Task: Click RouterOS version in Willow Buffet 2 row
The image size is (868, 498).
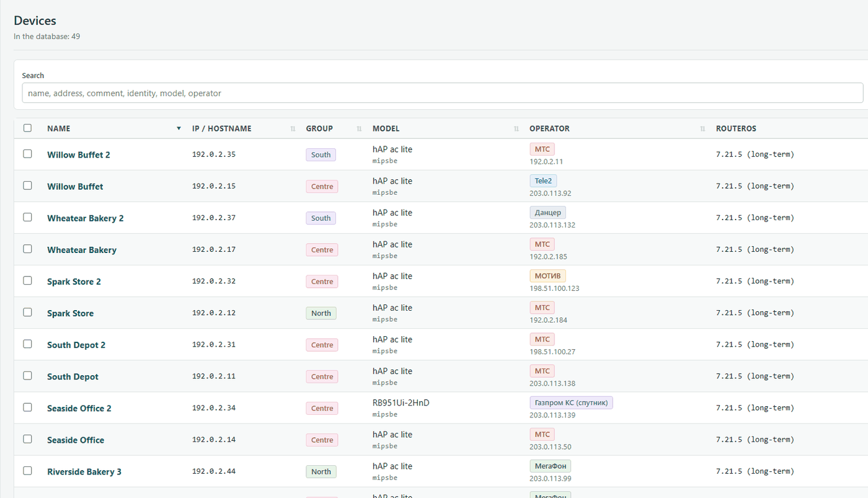Action: point(755,154)
